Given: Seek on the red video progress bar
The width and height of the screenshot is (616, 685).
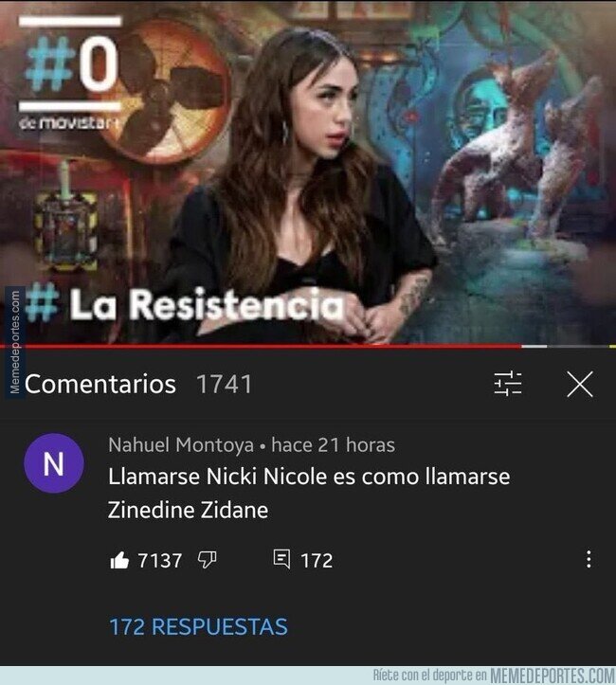Looking at the screenshot, I should click(x=261, y=346).
